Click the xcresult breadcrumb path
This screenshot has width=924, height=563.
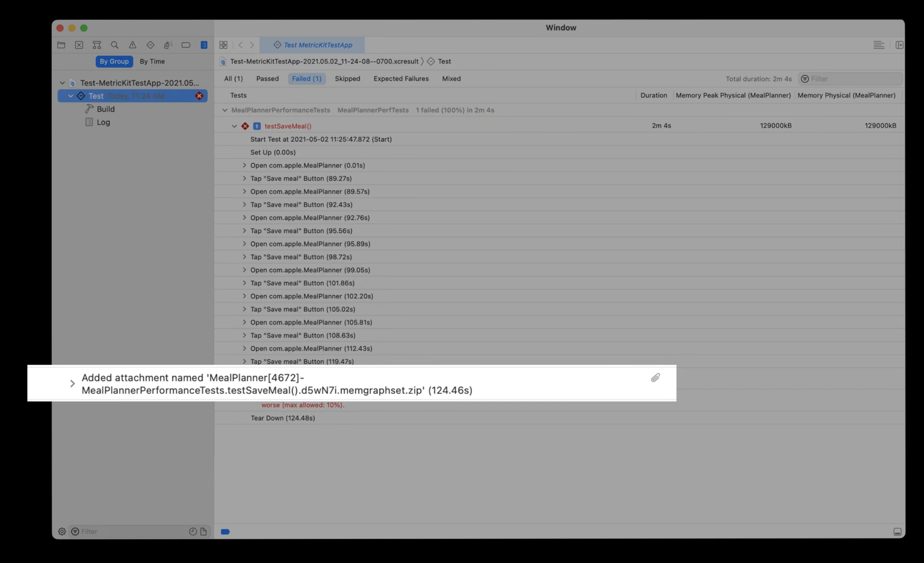324,61
